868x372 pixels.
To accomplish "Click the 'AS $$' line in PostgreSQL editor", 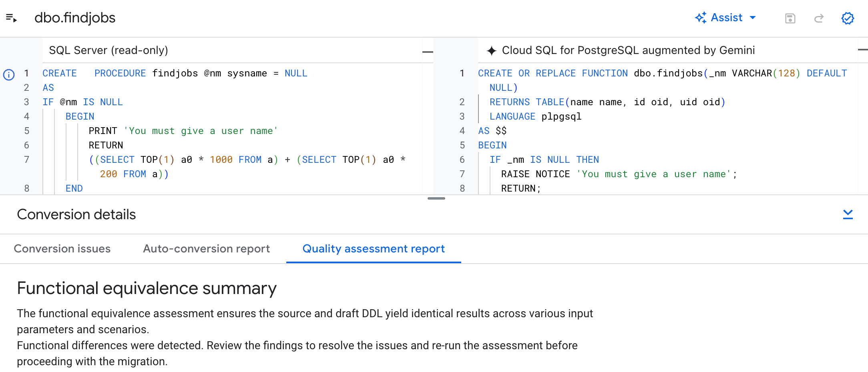I will pyautogui.click(x=492, y=131).
